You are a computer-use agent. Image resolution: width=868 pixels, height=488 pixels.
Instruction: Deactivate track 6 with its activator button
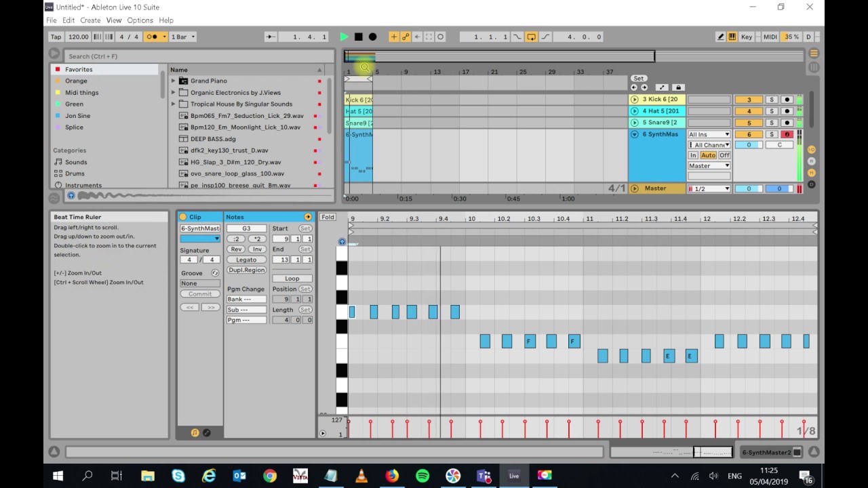tap(749, 134)
